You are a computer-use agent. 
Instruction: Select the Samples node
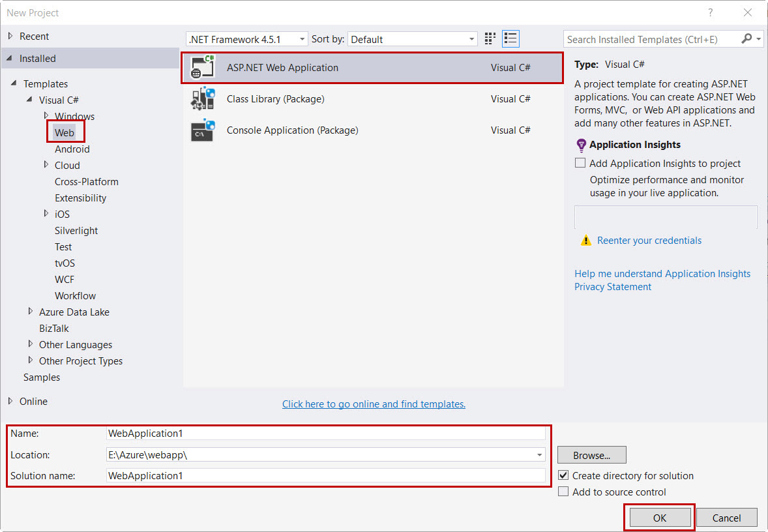(42, 377)
